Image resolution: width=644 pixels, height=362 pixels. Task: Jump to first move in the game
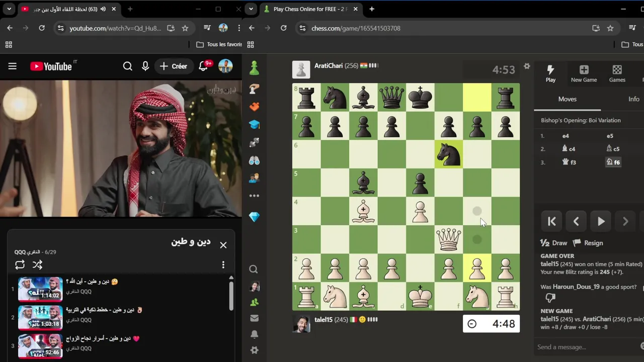552,221
